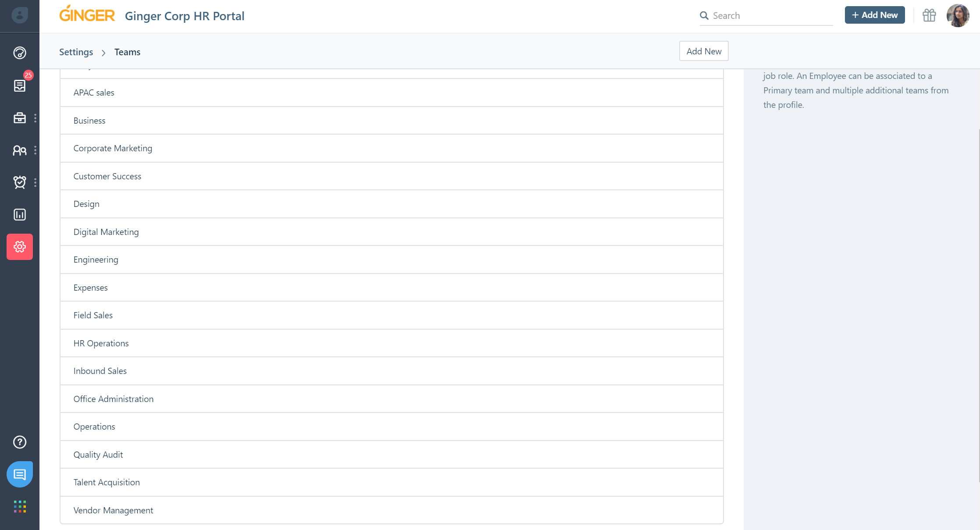Open the HR Operations team row
Image resolution: width=980 pixels, height=530 pixels.
coord(392,343)
